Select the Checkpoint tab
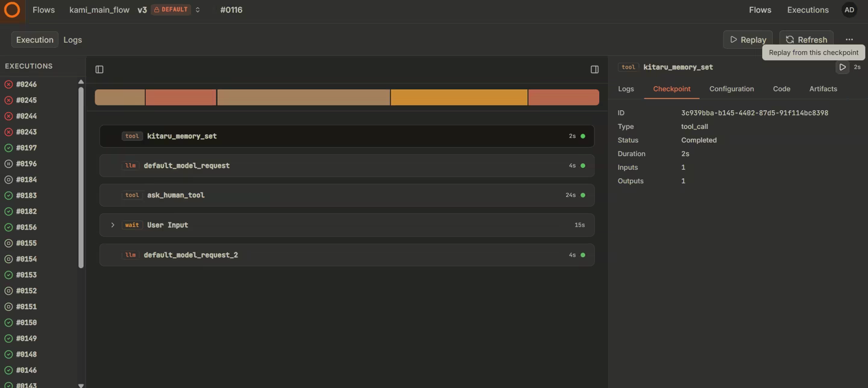868x388 pixels. [x=671, y=89]
